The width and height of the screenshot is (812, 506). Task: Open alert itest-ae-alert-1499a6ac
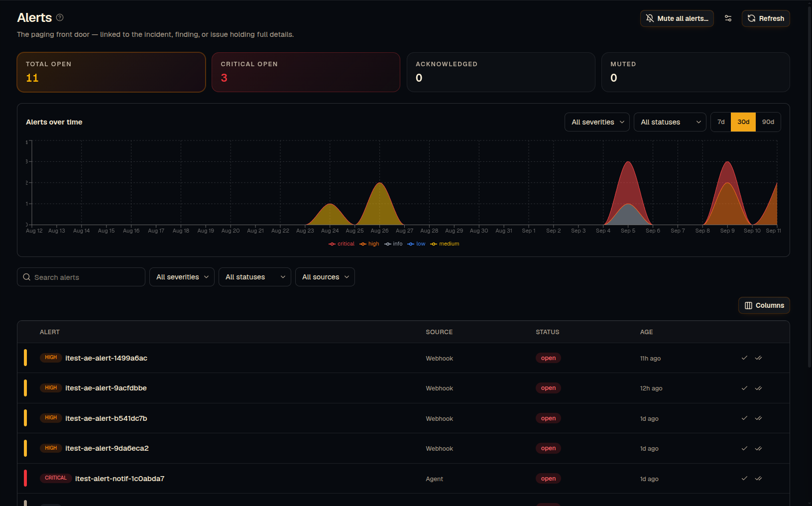pyautogui.click(x=106, y=358)
